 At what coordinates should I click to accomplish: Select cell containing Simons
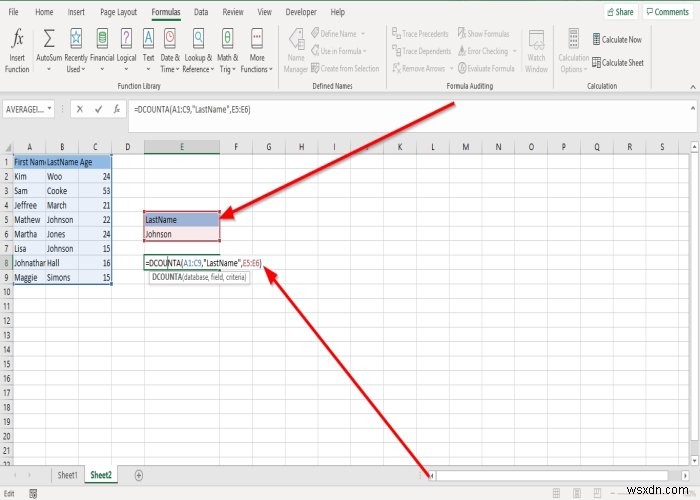pos(62,277)
